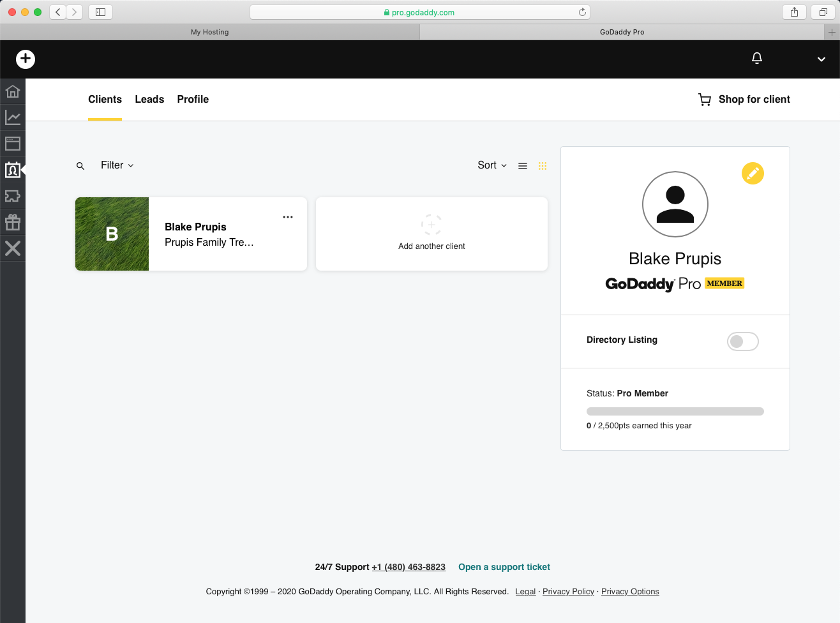
Task: Click the search magnifier icon
Action: [x=80, y=166]
